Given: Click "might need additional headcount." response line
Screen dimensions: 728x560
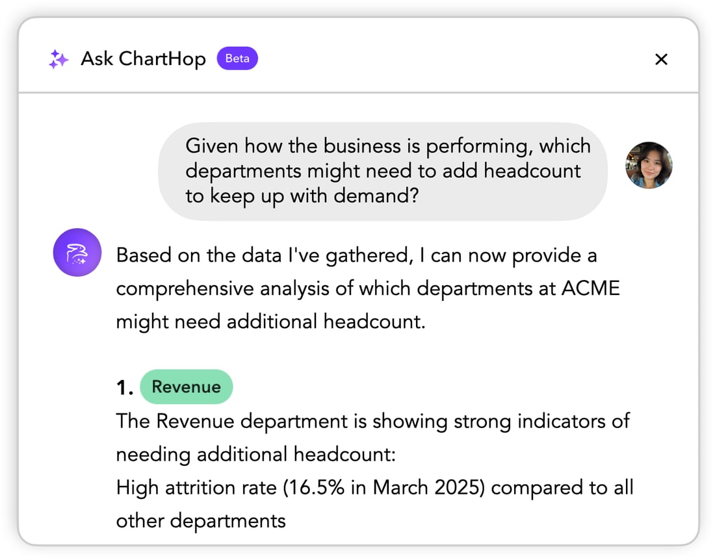Looking at the screenshot, I should pyautogui.click(x=270, y=321).
